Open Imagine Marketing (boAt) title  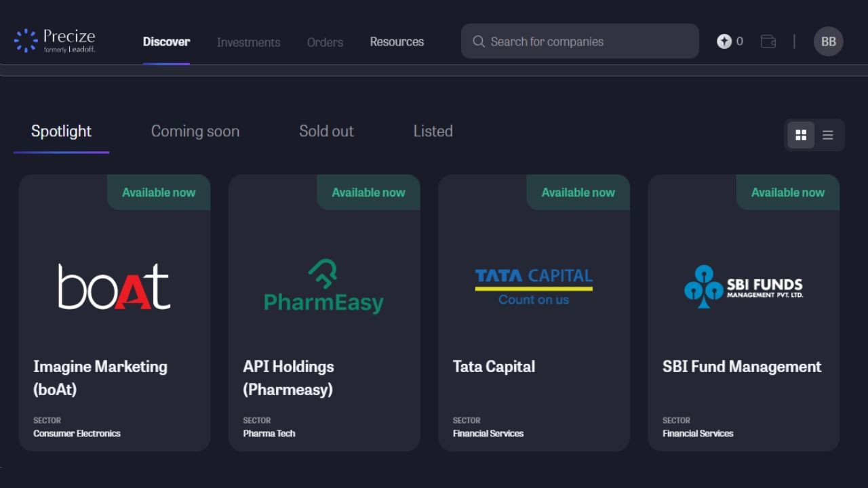point(100,378)
